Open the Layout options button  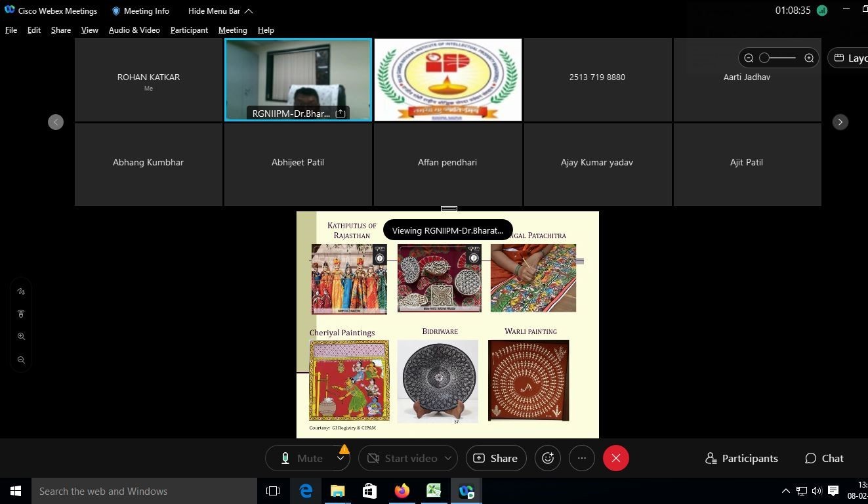coord(849,58)
